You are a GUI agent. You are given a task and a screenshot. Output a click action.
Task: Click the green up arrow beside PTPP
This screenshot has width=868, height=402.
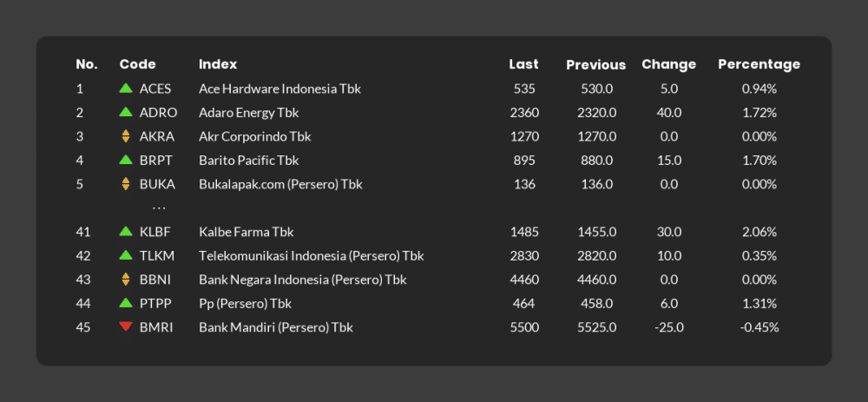(126, 302)
